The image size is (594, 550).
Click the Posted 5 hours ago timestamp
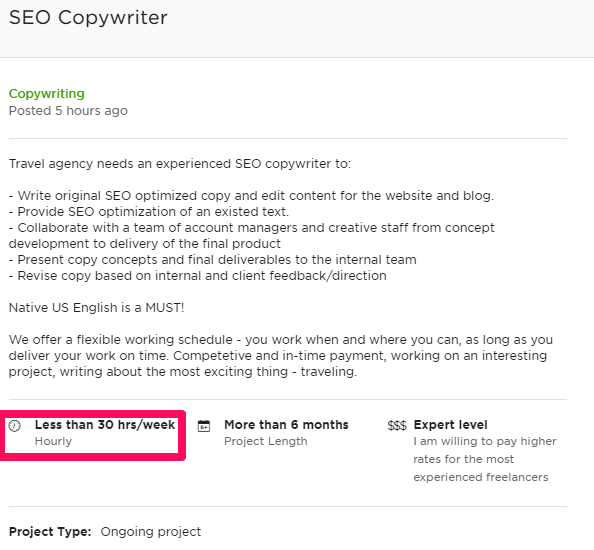click(x=68, y=111)
